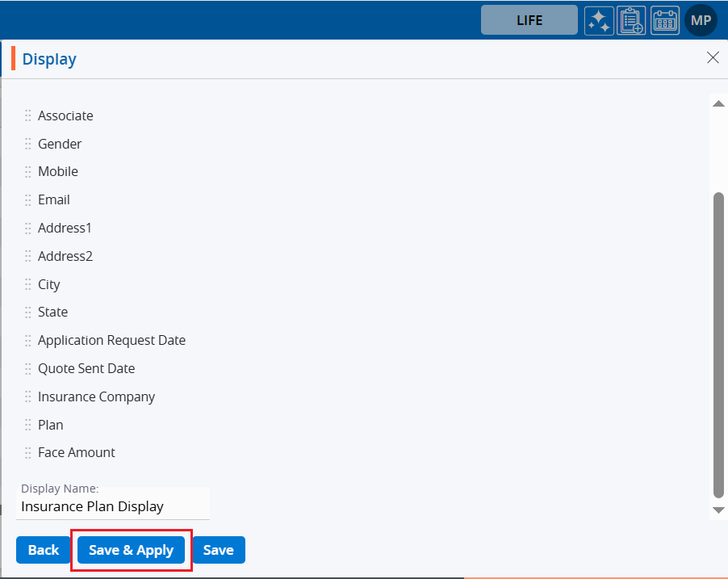Close the Display panel
Screen dimensions: 728x579
point(713,57)
